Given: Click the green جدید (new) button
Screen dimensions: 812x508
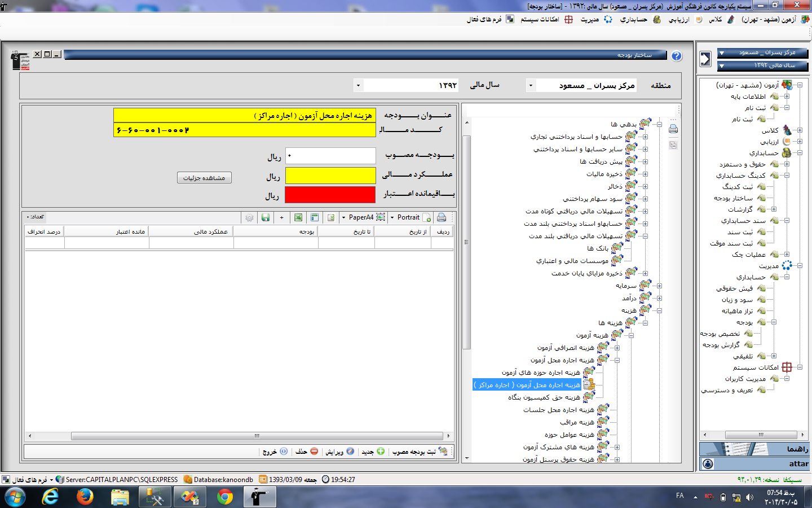Looking at the screenshot, I should click(x=374, y=452).
